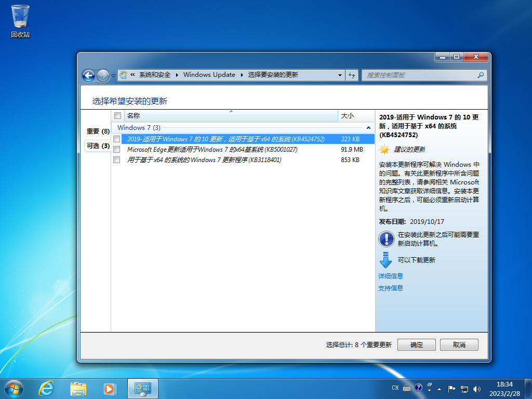
Task: Click the CH input language indicator
Action: pos(395,388)
